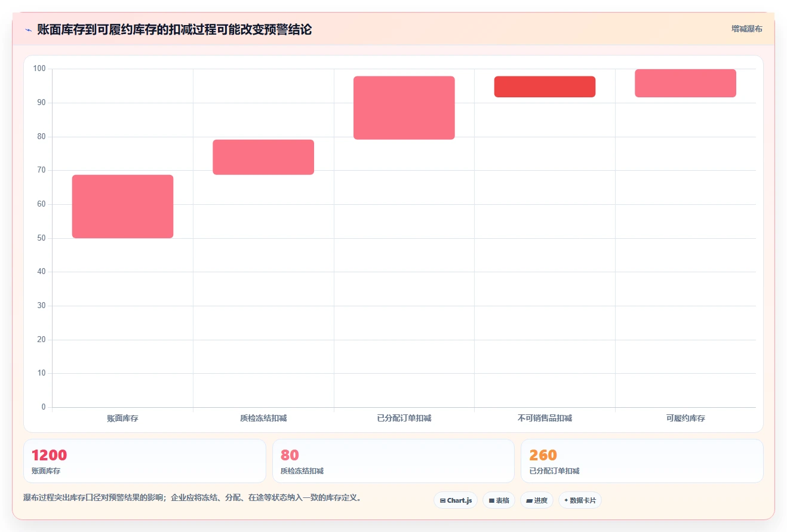Click the y-axis value 50
This screenshot has width=787, height=532.
(41, 238)
